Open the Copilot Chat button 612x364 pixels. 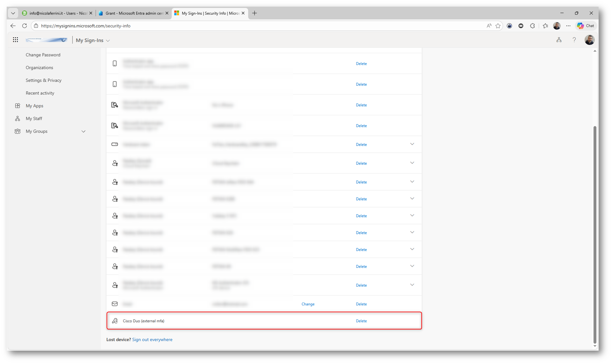[x=586, y=26]
